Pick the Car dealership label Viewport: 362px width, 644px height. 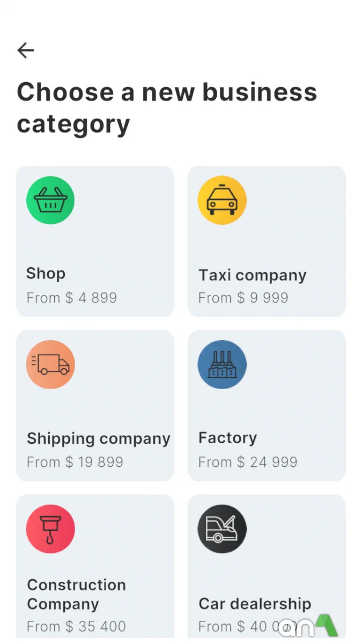255,603
